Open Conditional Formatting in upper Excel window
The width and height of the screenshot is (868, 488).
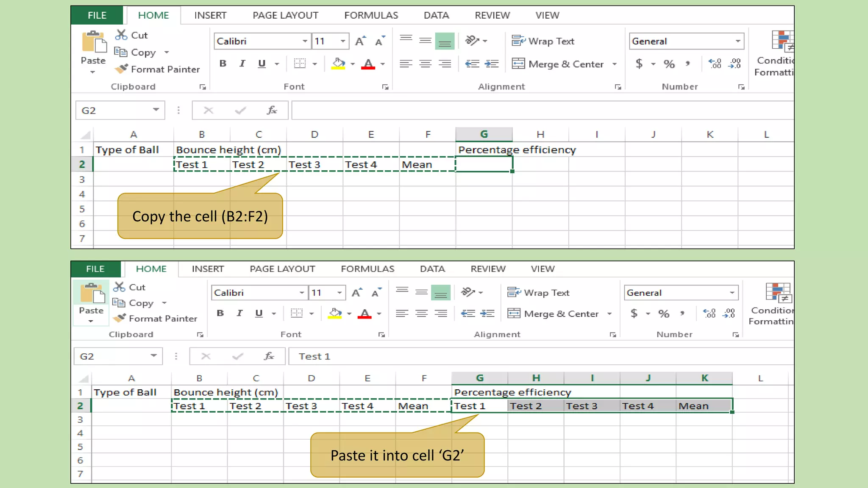774,54
